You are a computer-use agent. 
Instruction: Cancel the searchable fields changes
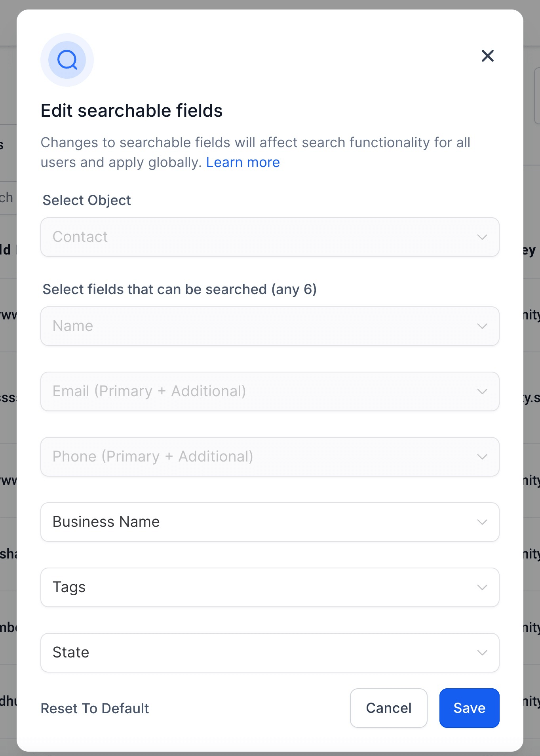(388, 708)
